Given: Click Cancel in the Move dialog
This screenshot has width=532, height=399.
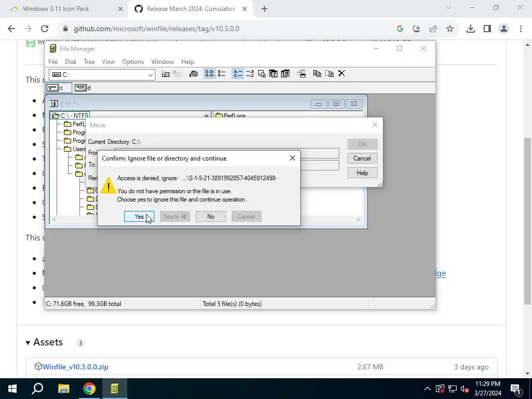Looking at the screenshot, I should (362, 158).
